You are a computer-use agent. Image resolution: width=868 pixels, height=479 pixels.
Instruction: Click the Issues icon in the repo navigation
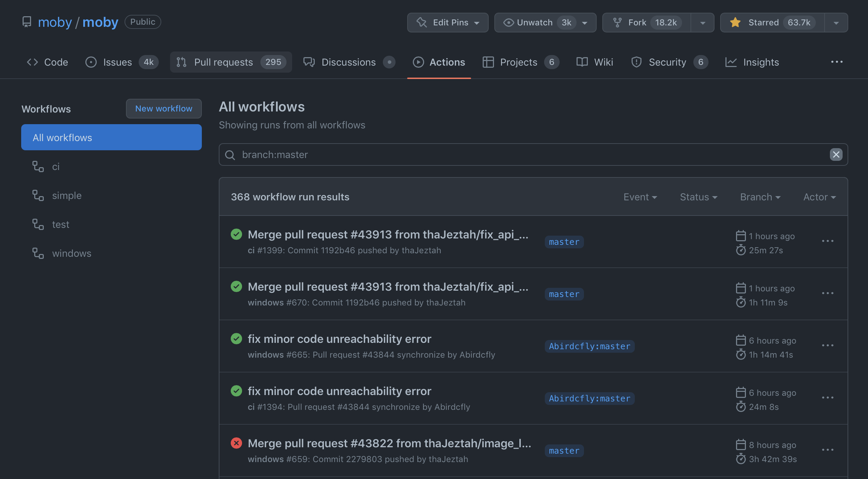[91, 62]
